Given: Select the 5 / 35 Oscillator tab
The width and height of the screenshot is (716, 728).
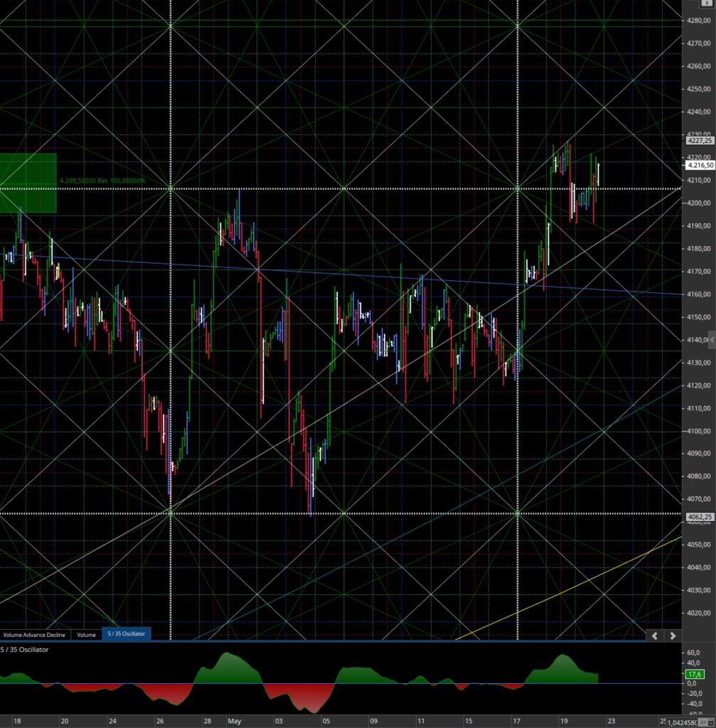Looking at the screenshot, I should click(127, 633).
